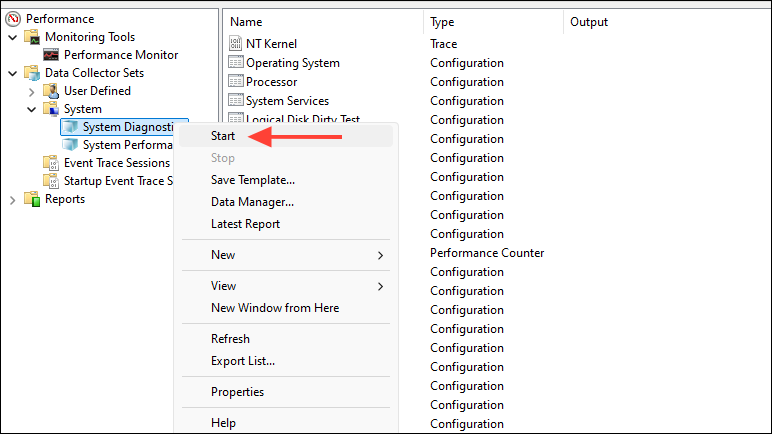
Task: Click the Event Trace Sessions icon
Action: click(52, 163)
